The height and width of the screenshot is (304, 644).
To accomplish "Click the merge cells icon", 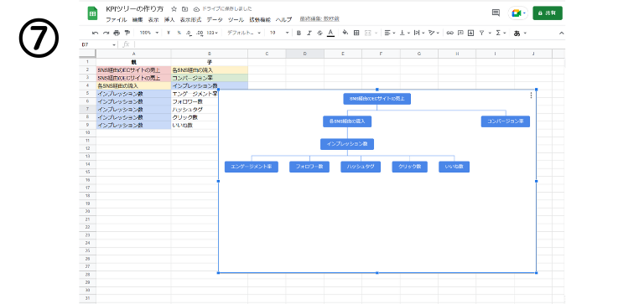I will [369, 33].
